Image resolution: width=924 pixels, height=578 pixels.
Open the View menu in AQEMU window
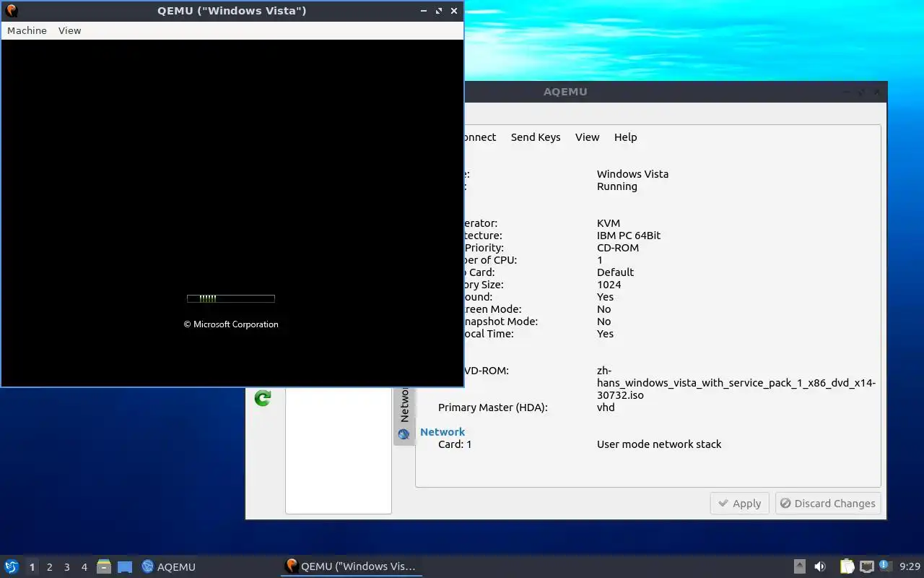587,137
